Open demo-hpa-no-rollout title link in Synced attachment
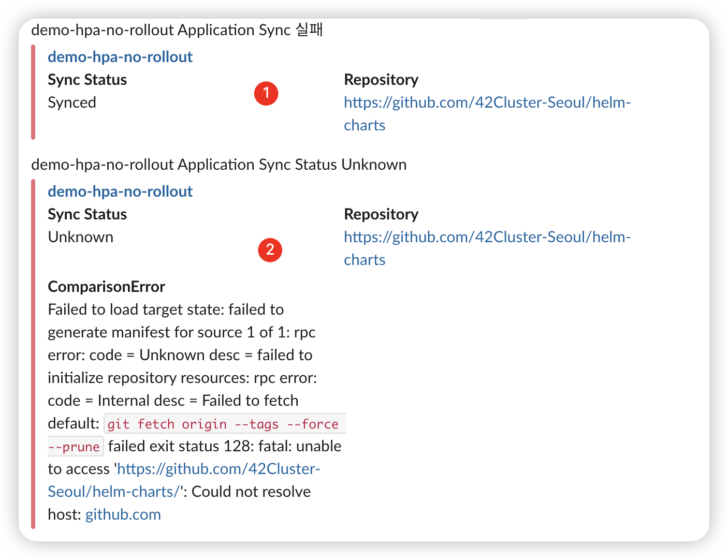 [x=120, y=57]
